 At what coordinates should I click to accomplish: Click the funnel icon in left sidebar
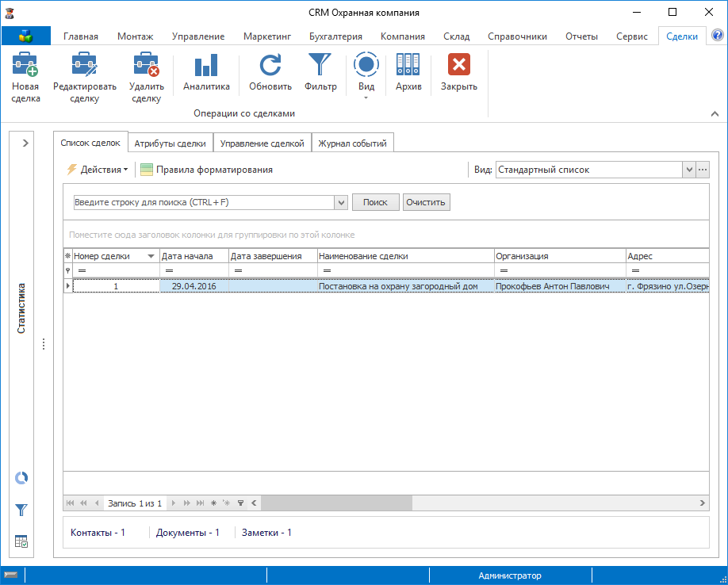(x=21, y=510)
